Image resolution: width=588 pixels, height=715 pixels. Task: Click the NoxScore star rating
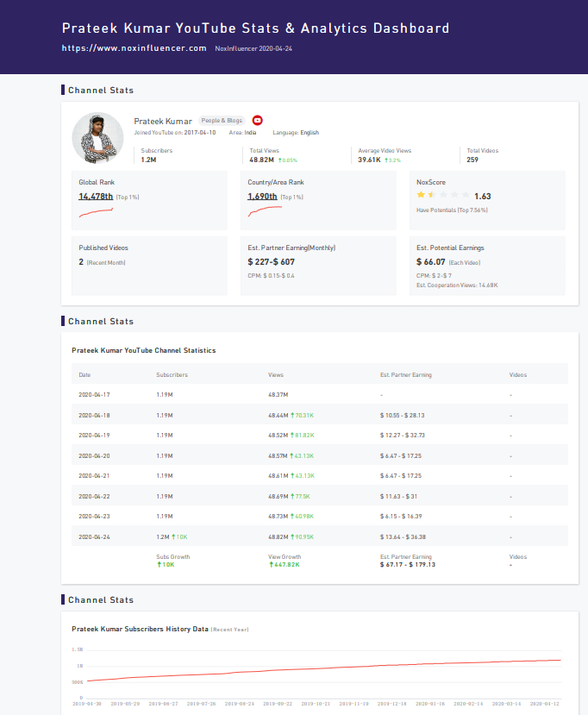[x=443, y=195]
